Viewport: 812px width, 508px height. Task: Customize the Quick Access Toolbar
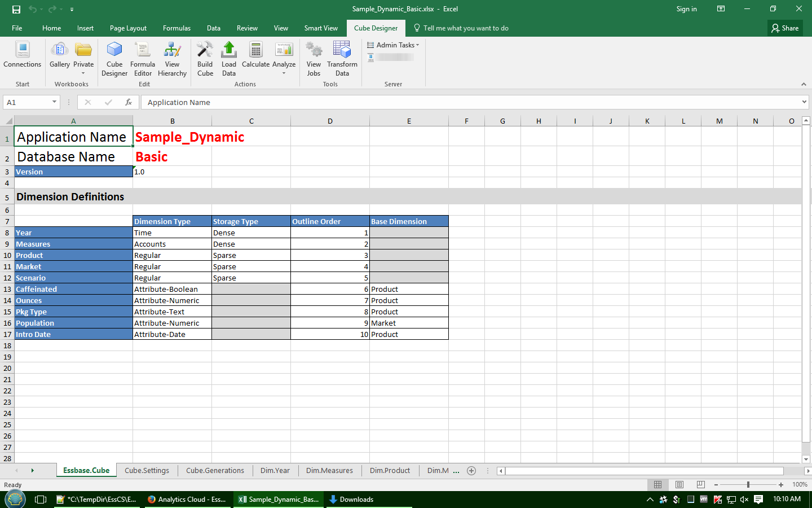pos(72,10)
